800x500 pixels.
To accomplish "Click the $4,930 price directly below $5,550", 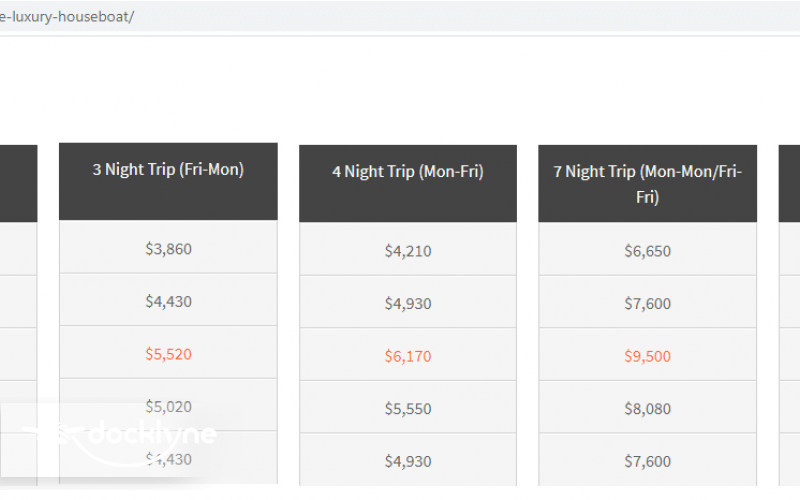I will 408,461.
